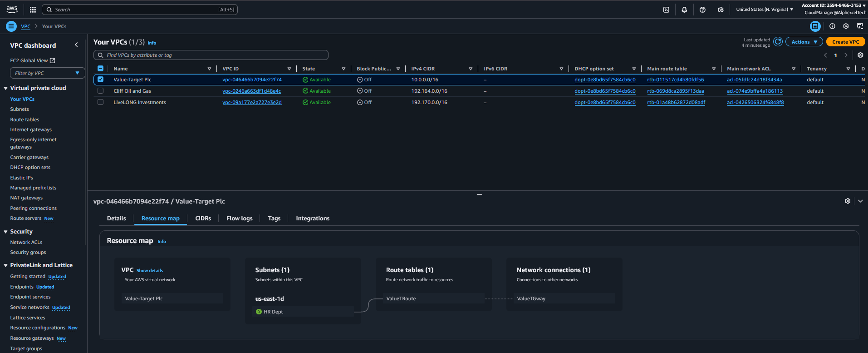Viewport: 868px width, 353px height.
Task: Open the help question-mark menu
Action: coord(702,10)
